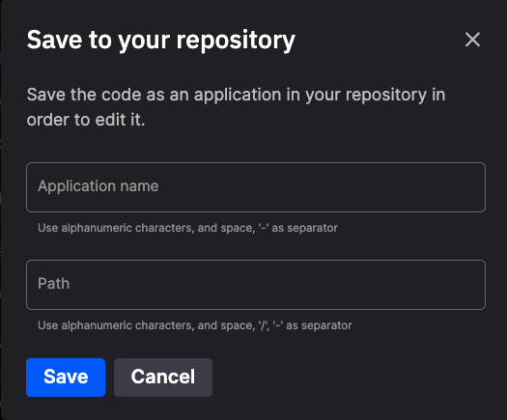
Task: Click the blue Save button
Action: click(66, 378)
